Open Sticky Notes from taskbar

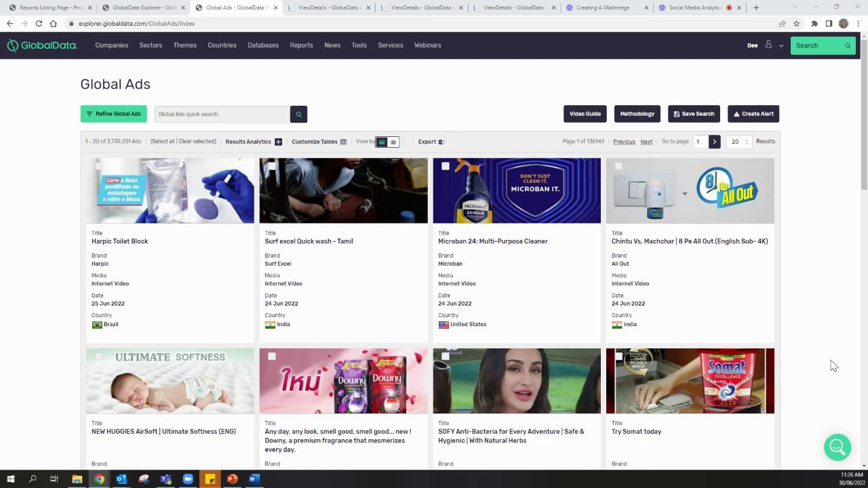point(210,479)
